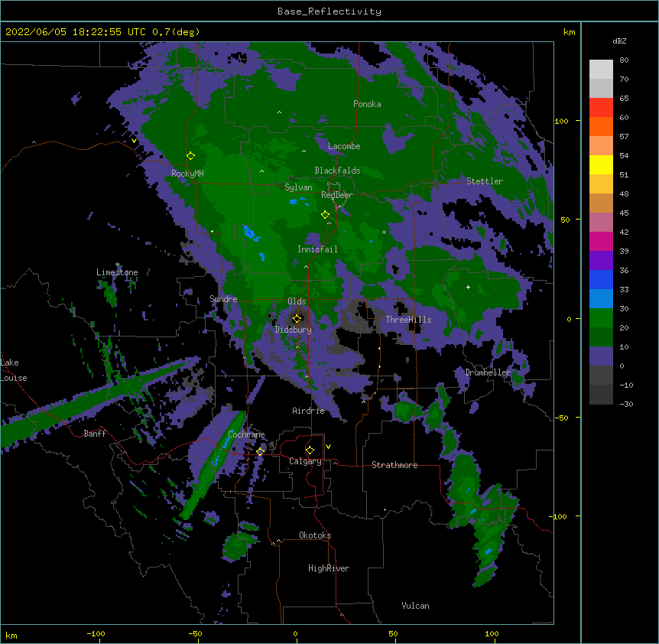Pick the darkest gray -30 to -10 dBZ swatch
The height and width of the screenshot is (644, 659).
click(x=601, y=395)
